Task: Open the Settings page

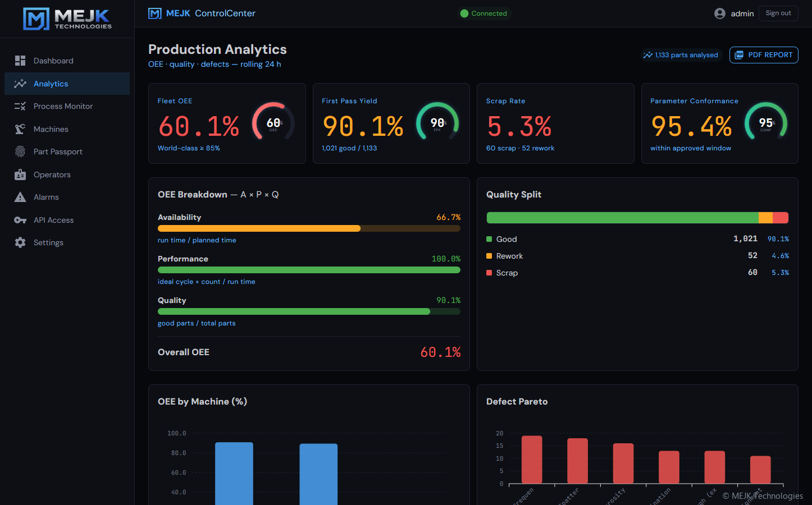Action: 67,242
